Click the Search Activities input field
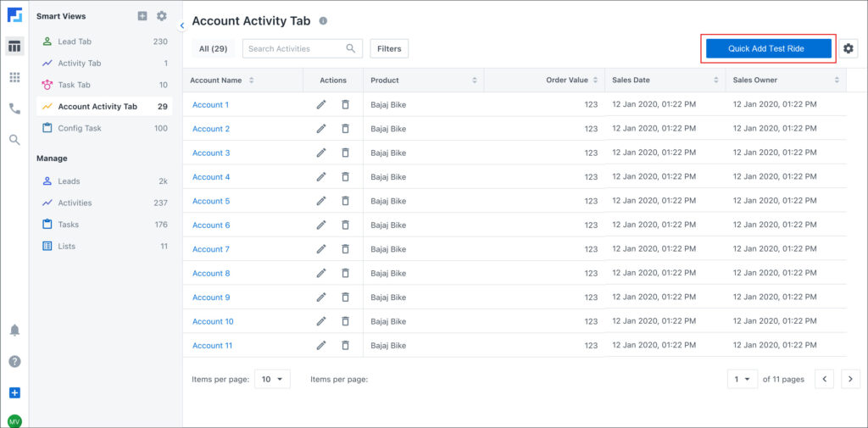This screenshot has height=428, width=868. [295, 49]
